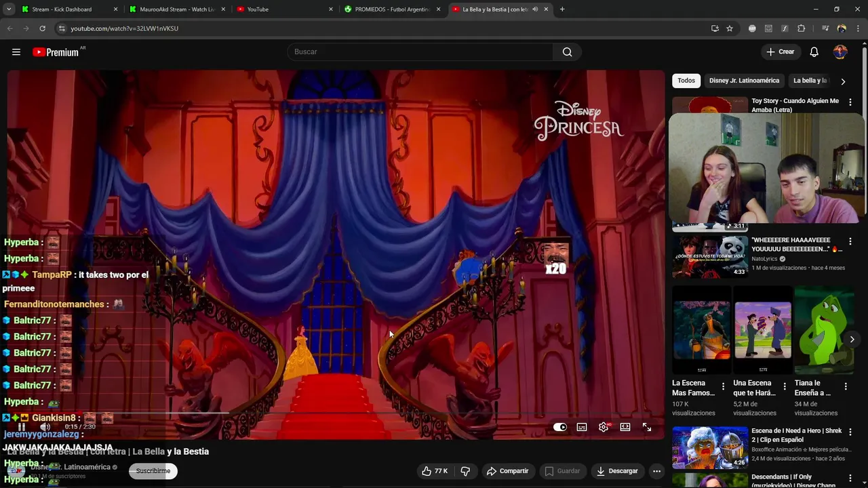Open options for Una Escena que te Hará short
The width and height of the screenshot is (868, 488).
click(x=785, y=386)
